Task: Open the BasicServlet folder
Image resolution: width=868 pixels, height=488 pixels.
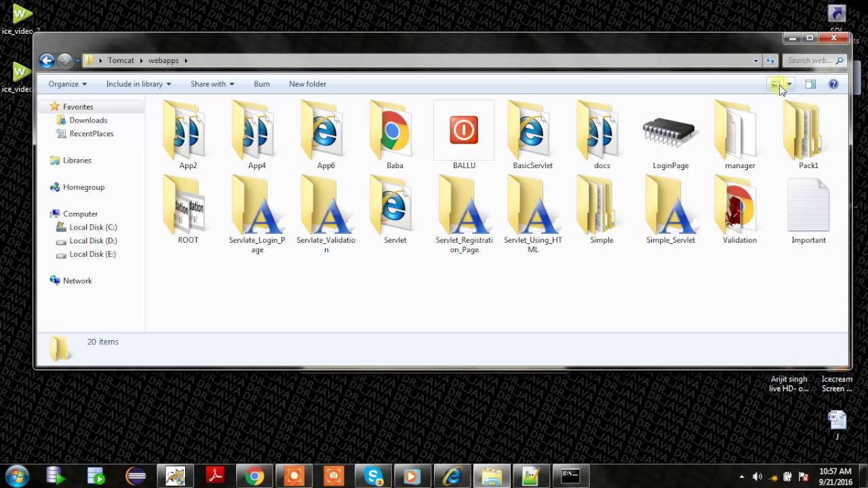Action: point(533,135)
